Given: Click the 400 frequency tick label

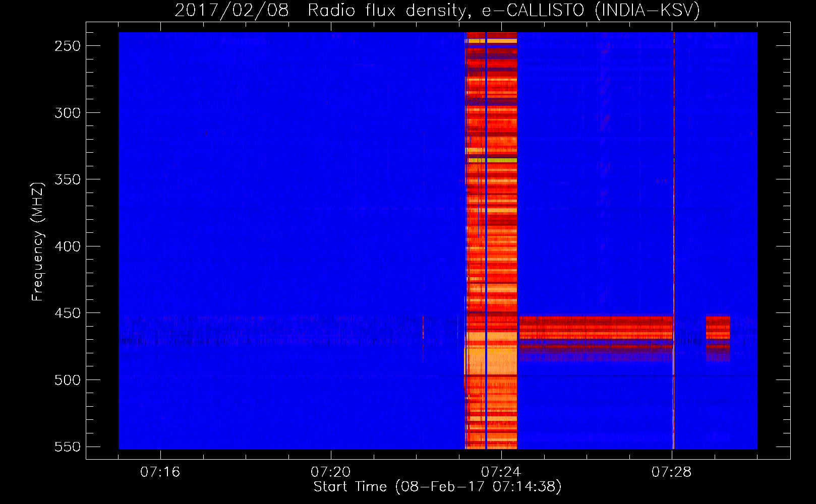Looking at the screenshot, I should 68,246.
